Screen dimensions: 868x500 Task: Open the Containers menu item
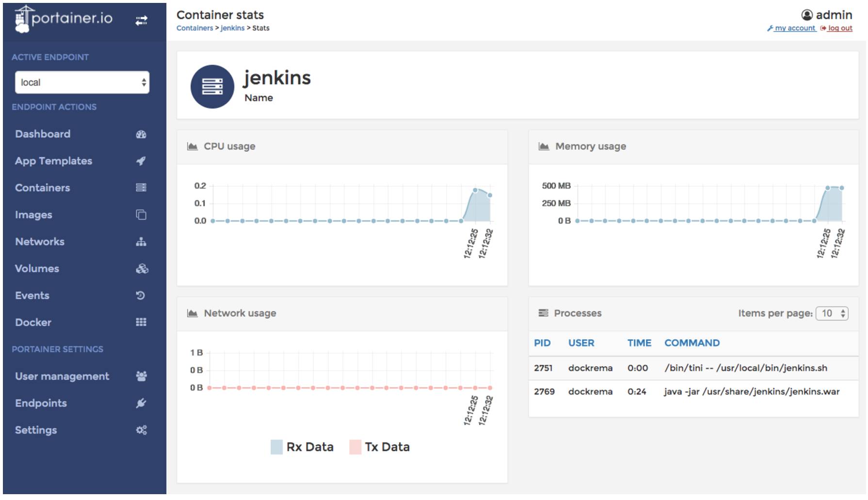click(42, 187)
